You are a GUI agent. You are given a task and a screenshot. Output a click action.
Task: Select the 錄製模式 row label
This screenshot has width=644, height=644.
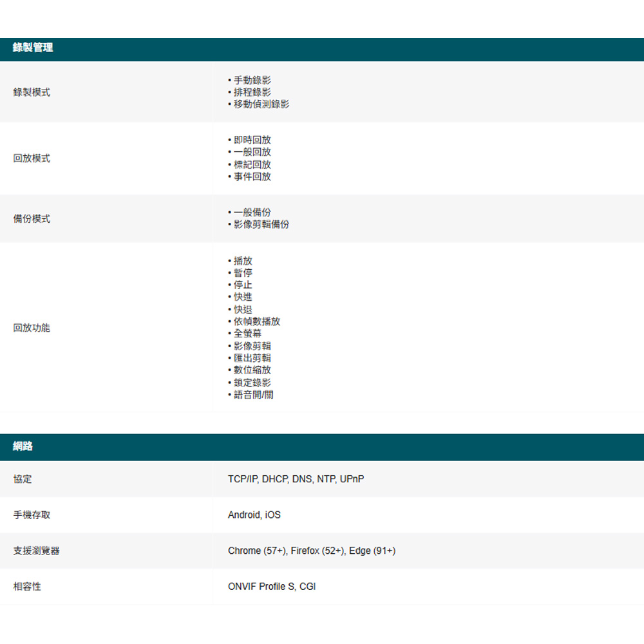tap(32, 92)
